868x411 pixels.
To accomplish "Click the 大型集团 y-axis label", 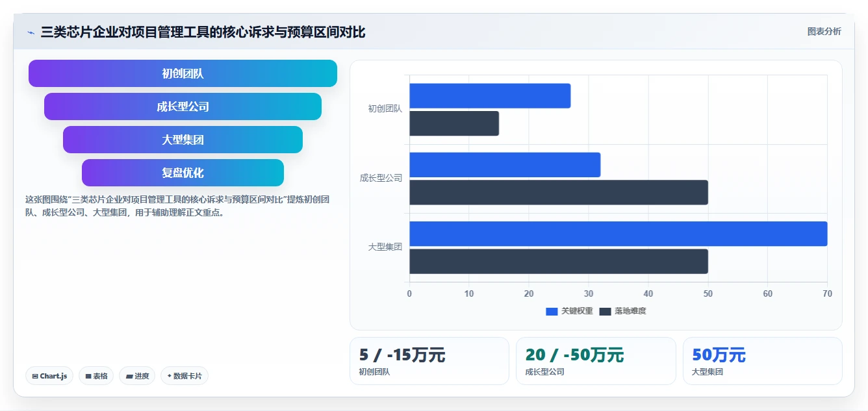I will click(385, 247).
